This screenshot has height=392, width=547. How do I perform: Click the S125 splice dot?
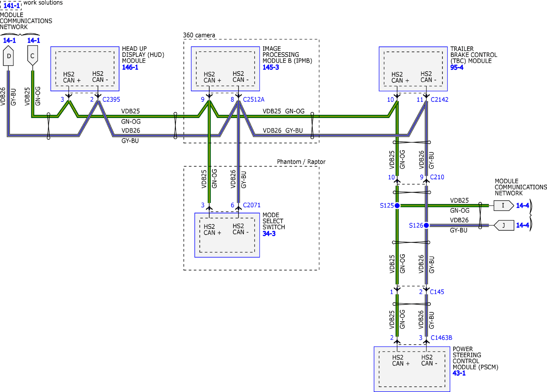(x=397, y=205)
